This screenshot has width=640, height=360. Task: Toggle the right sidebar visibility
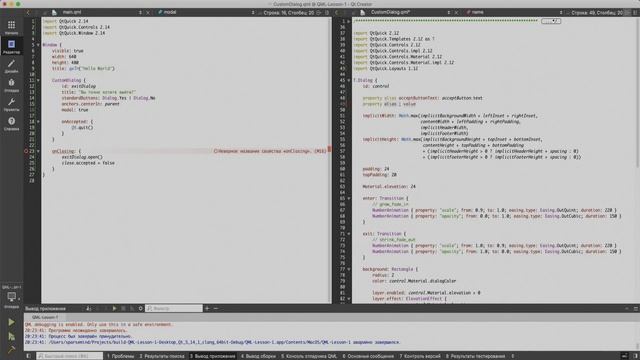click(635, 356)
